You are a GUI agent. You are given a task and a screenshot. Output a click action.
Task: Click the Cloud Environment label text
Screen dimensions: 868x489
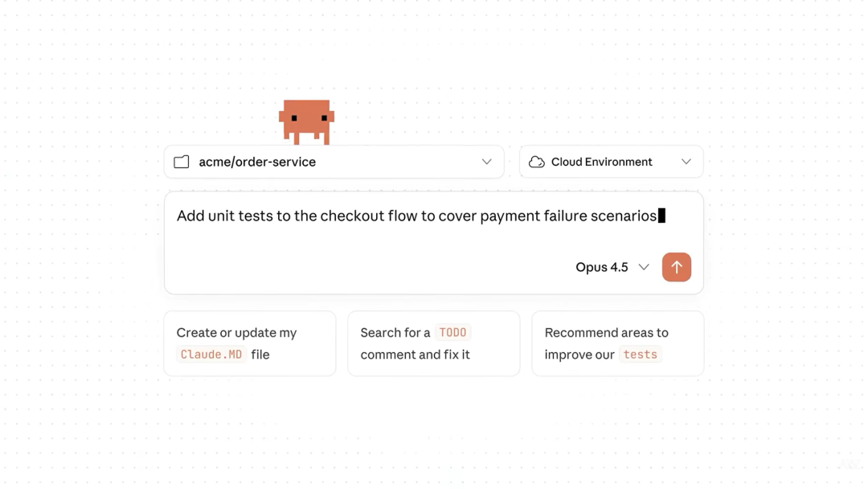(601, 162)
